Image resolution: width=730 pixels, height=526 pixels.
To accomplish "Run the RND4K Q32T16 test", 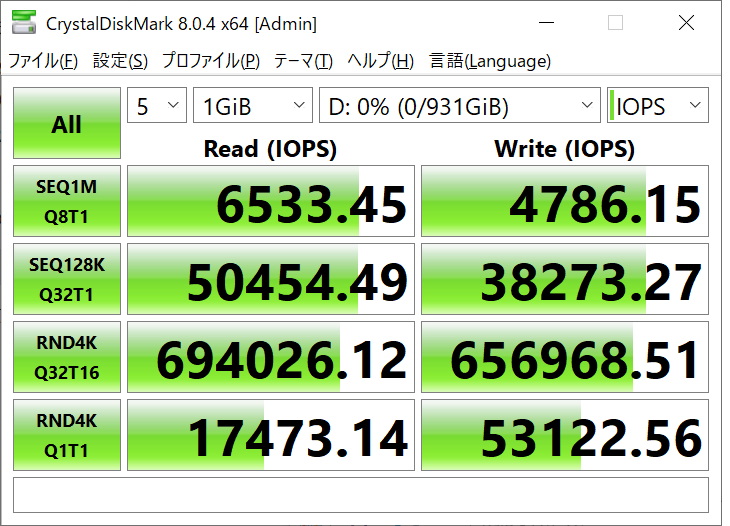I will [67, 357].
